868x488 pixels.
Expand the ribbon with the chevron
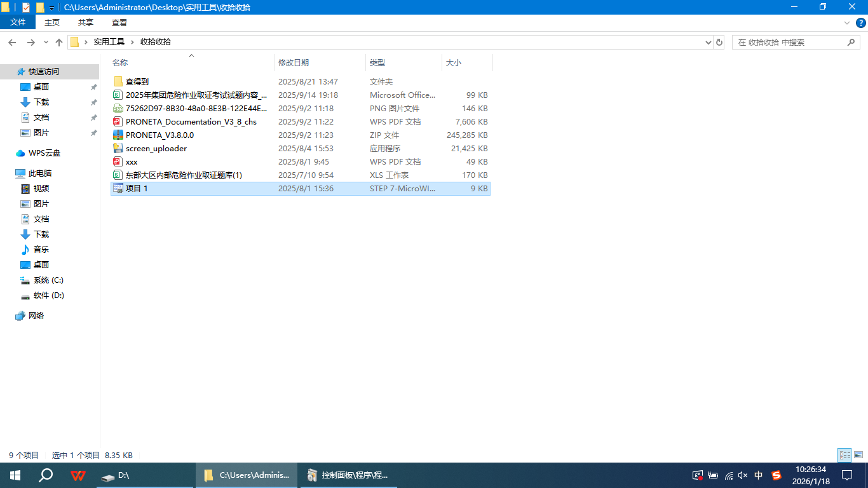click(846, 22)
